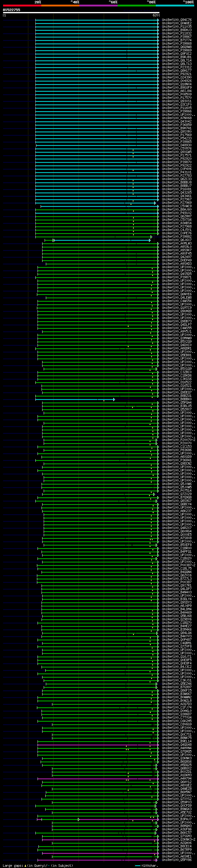Select hit label UniRef100_P11832

tap(177, 33)
